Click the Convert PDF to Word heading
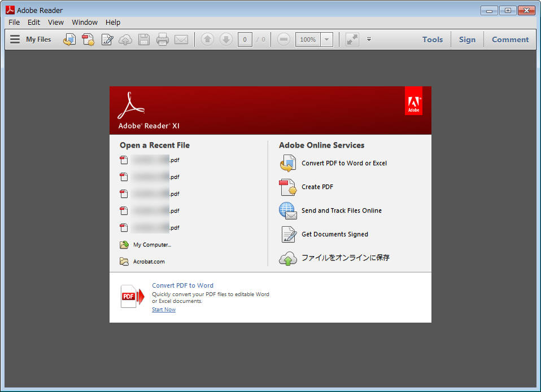The width and height of the screenshot is (541, 392). (182, 285)
